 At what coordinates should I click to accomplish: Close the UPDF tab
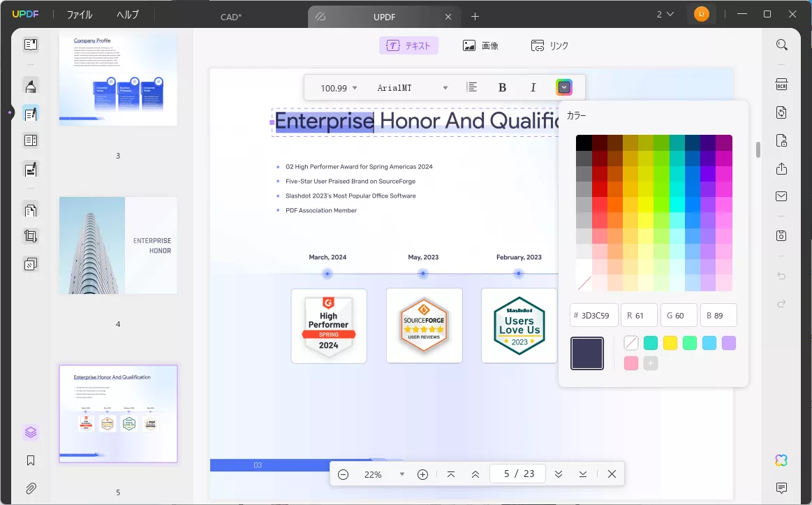tap(448, 17)
